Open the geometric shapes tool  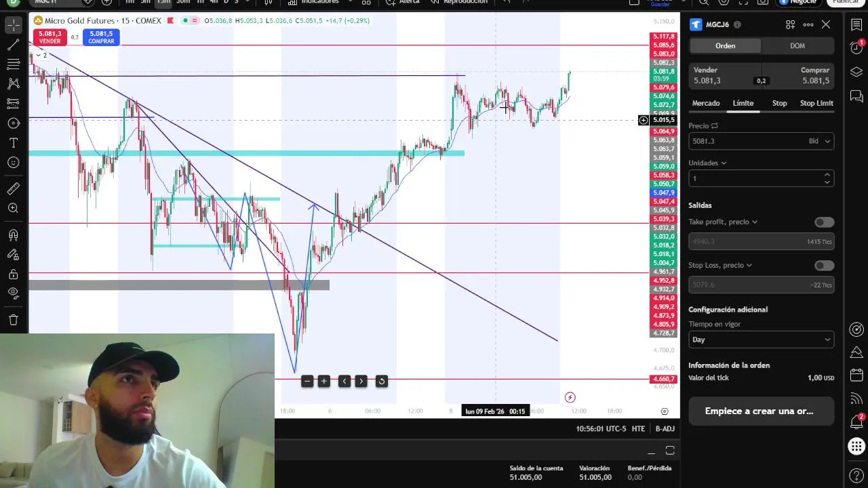[x=13, y=123]
